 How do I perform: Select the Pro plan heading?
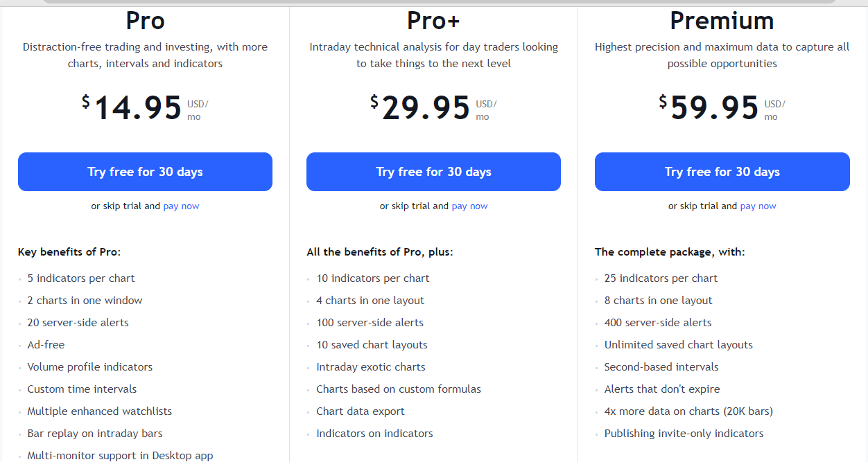click(145, 21)
